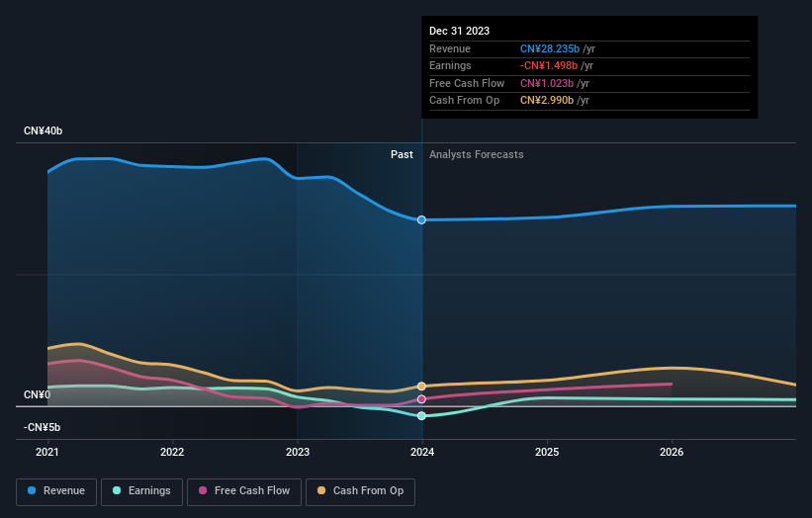Click the 2026 x-axis label

(672, 452)
